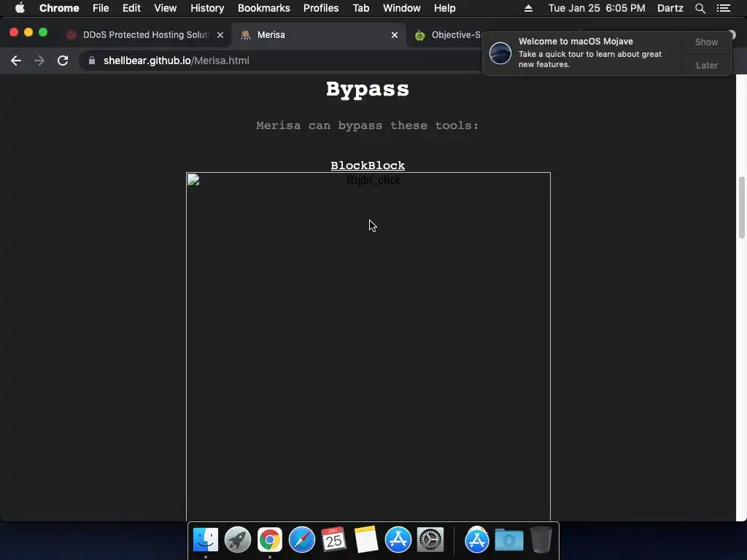
Task: Open the Edit menu
Action: 131,8
